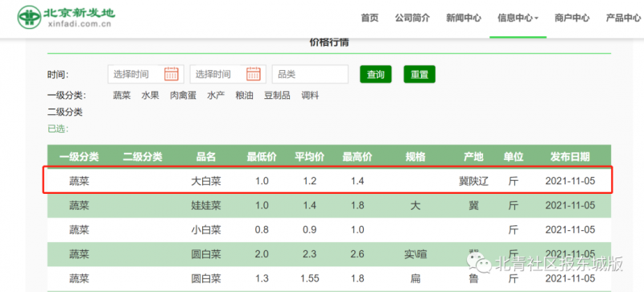
Task: Open 新闻中心 nav item
Action: pyautogui.click(x=464, y=18)
